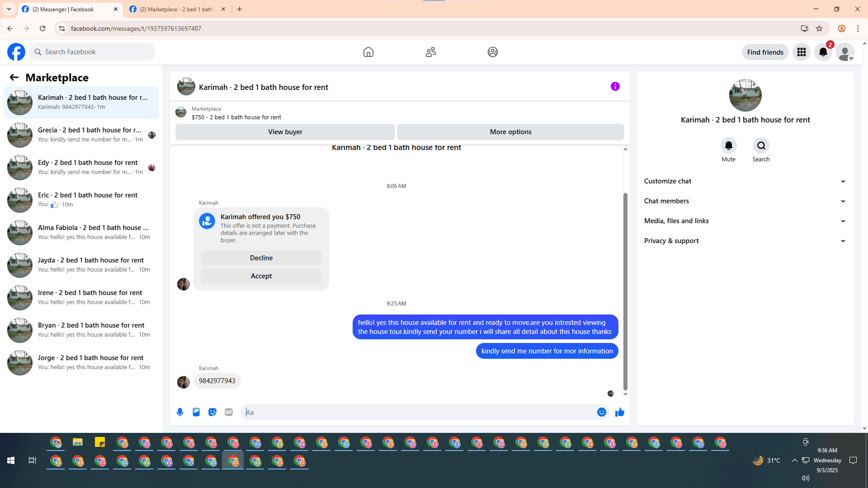The image size is (868, 488).
Task: Open the Jorge conversation in the list
Action: click(x=81, y=362)
